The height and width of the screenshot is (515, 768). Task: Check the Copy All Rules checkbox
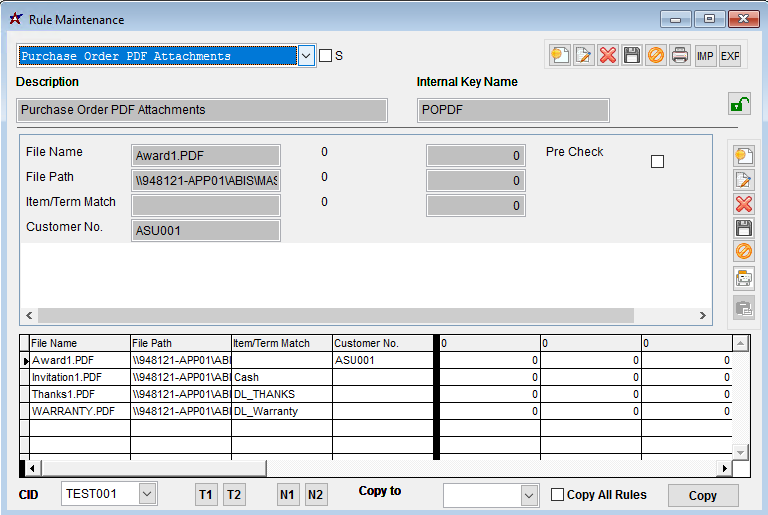click(558, 495)
